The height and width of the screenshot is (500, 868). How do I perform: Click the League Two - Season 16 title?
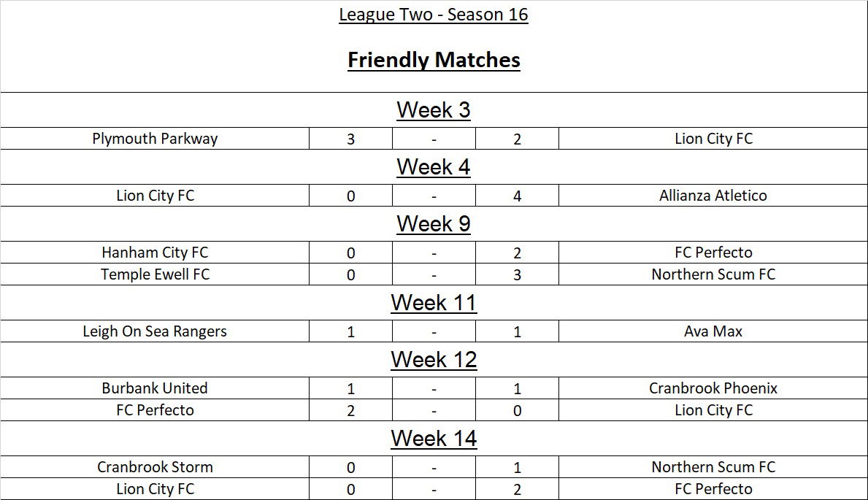(x=434, y=15)
